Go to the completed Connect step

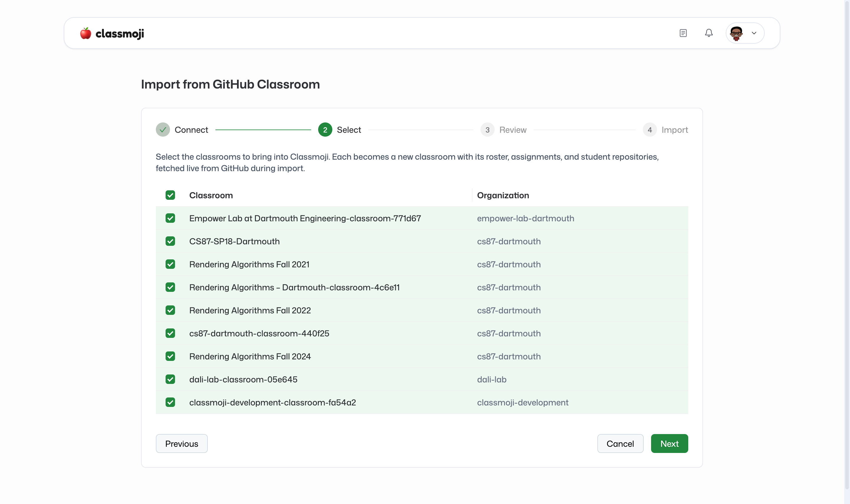[182, 130]
